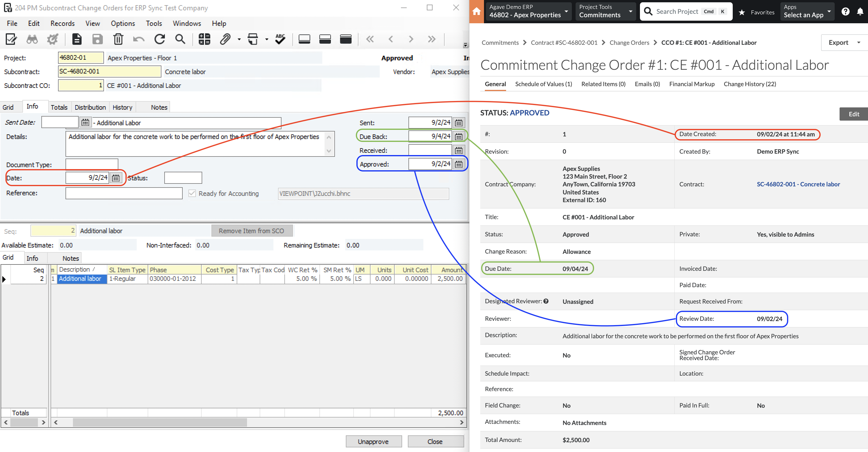This screenshot has width=868, height=452.
Task: Select the Search/Find icon
Action: click(181, 39)
